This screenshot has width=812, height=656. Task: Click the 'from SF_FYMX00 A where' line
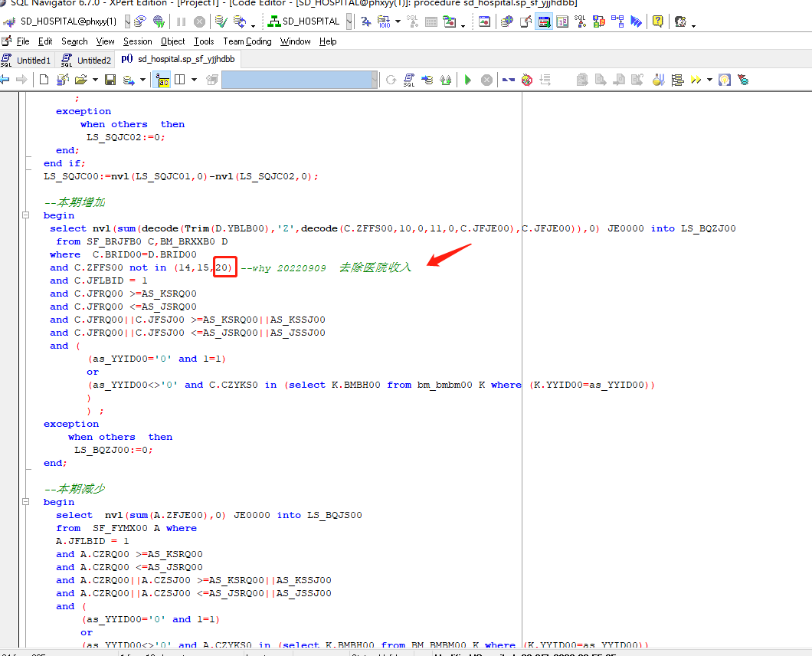point(126,528)
